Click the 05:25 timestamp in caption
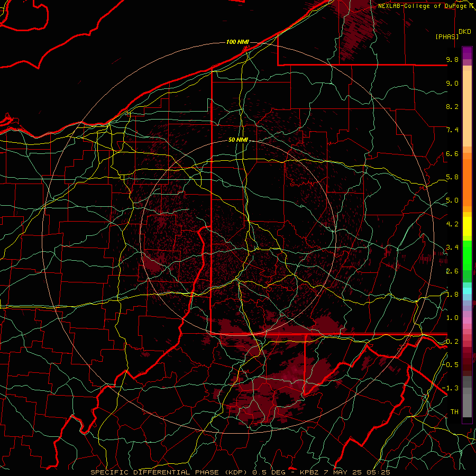The width and height of the screenshot is (476, 476). [x=379, y=472]
